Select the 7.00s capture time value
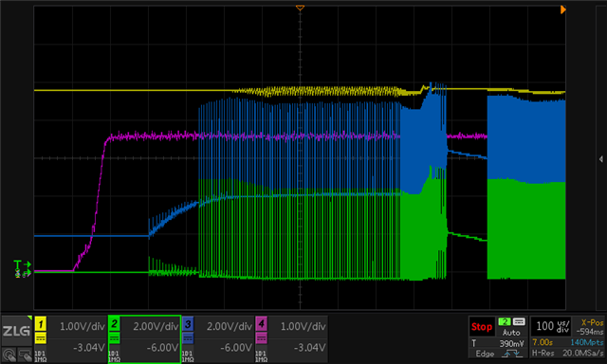607x364 pixels. [x=543, y=342]
